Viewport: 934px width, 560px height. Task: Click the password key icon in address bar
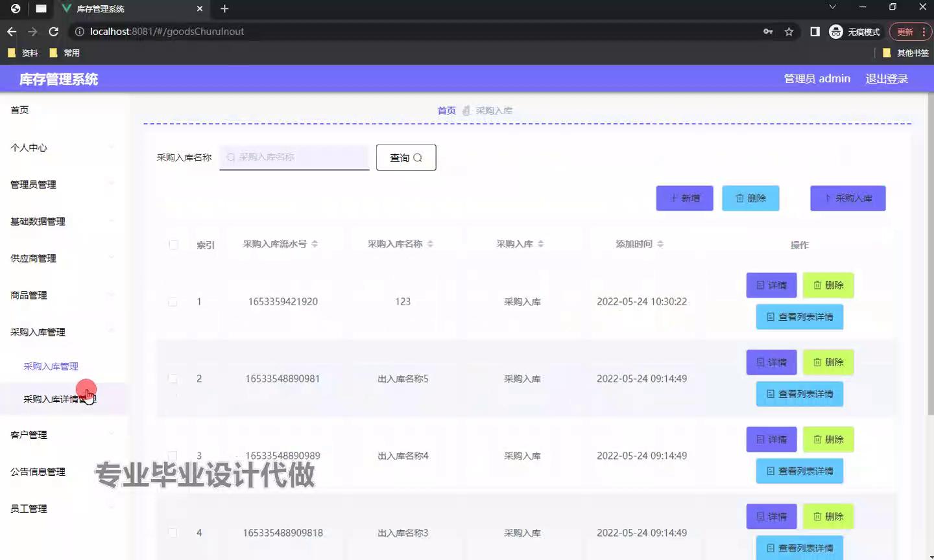[x=768, y=32]
